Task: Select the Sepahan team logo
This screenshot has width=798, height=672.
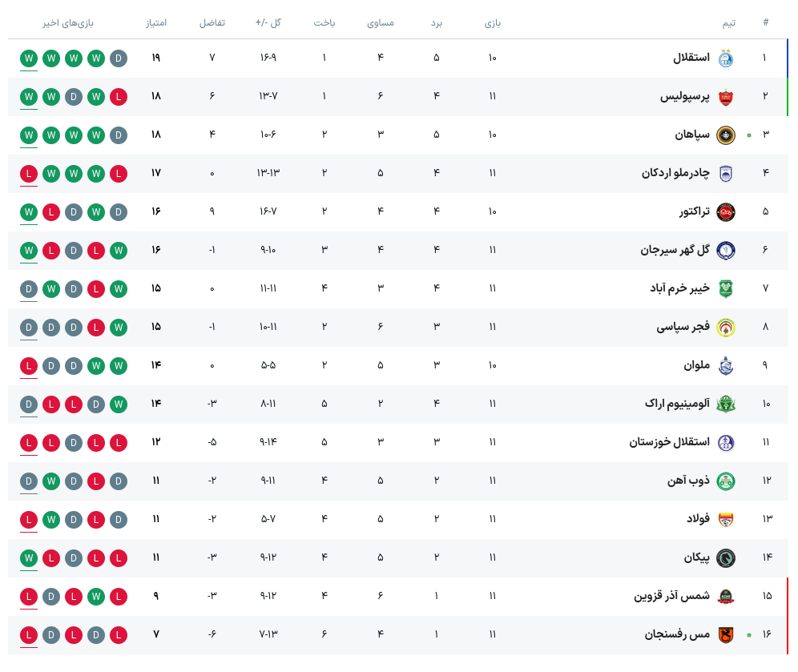Action: pos(725,135)
